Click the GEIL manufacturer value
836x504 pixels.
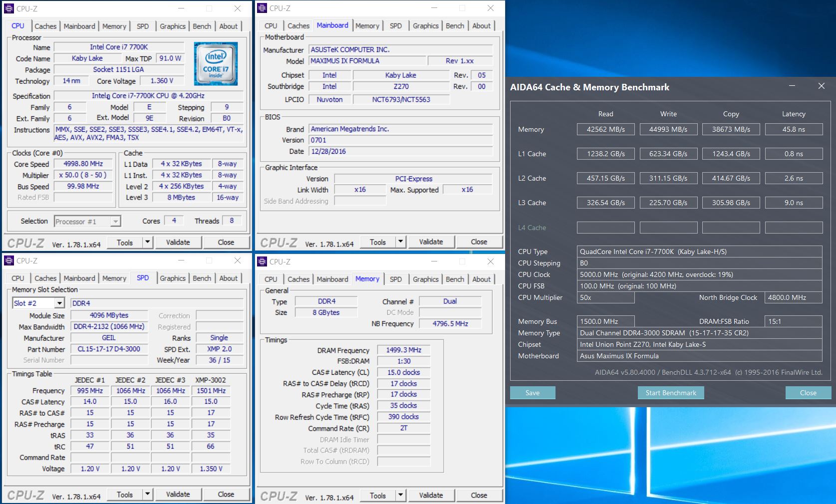109,338
